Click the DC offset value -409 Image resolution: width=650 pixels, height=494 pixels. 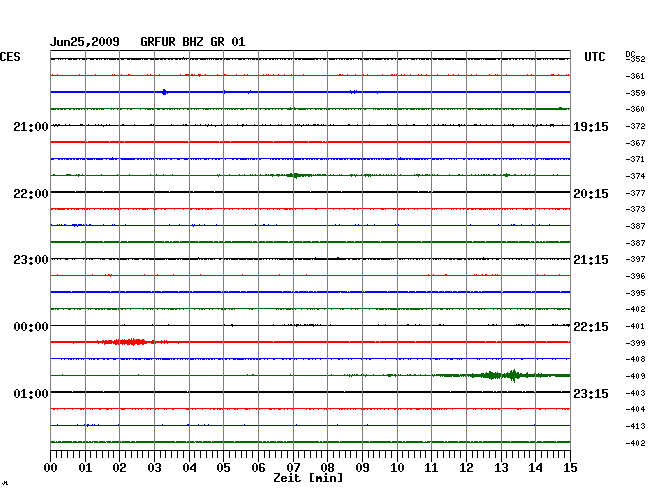[635, 377]
